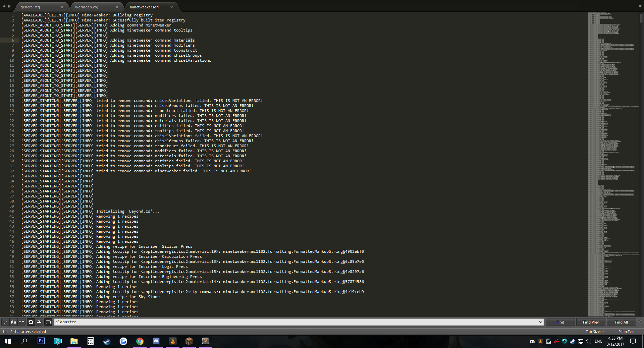Open the Tab Size: 4 menu
The width and height of the screenshot is (644, 348).
coord(595,332)
